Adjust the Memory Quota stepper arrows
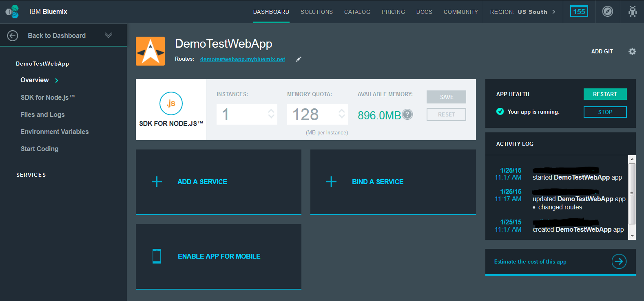 341,114
